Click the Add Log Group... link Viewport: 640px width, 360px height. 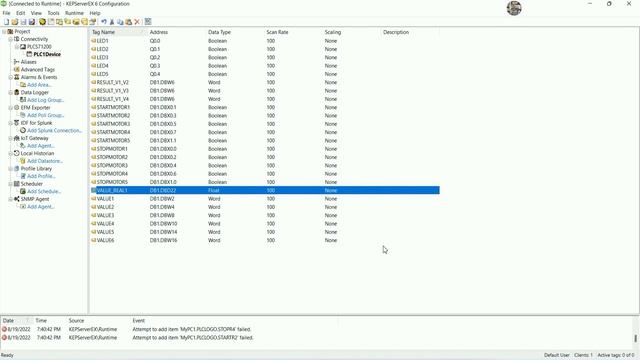pyautogui.click(x=46, y=100)
